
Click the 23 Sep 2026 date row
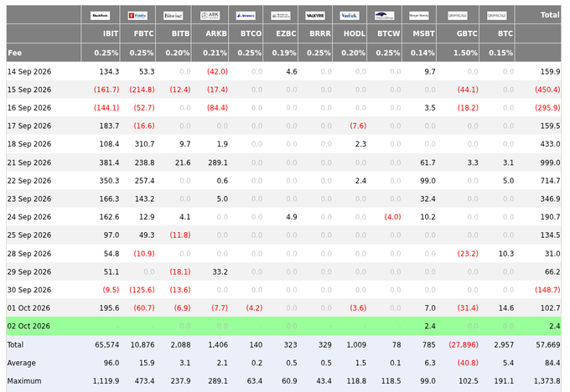(x=29, y=199)
